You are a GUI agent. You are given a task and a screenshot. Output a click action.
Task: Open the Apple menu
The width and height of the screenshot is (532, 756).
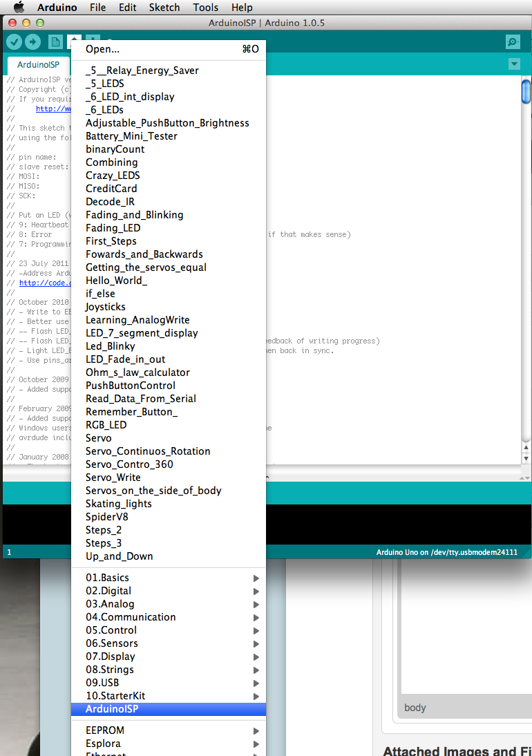(19, 7)
